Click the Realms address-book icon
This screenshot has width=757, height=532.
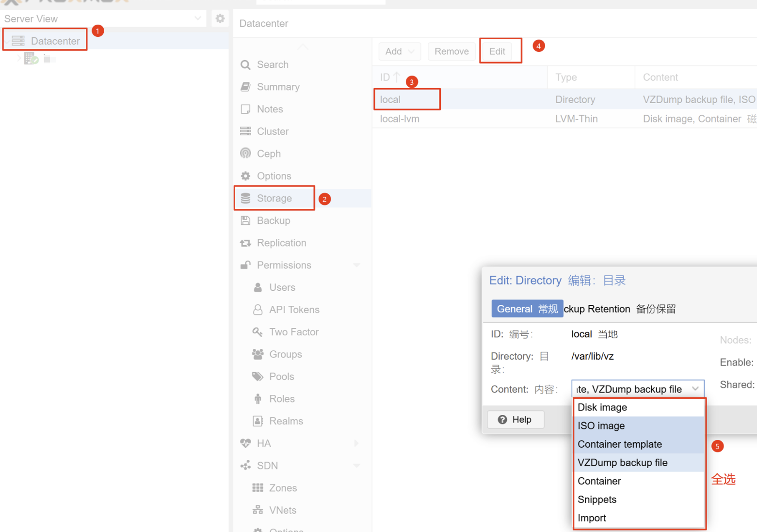coord(258,421)
